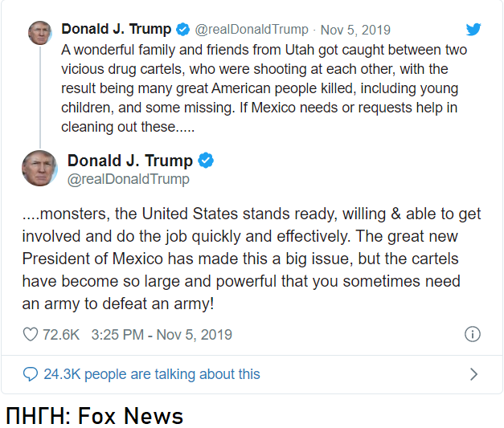Open @realDonaldTrump handle in parent tweet
This screenshot has width=504, height=428.
tap(252, 30)
